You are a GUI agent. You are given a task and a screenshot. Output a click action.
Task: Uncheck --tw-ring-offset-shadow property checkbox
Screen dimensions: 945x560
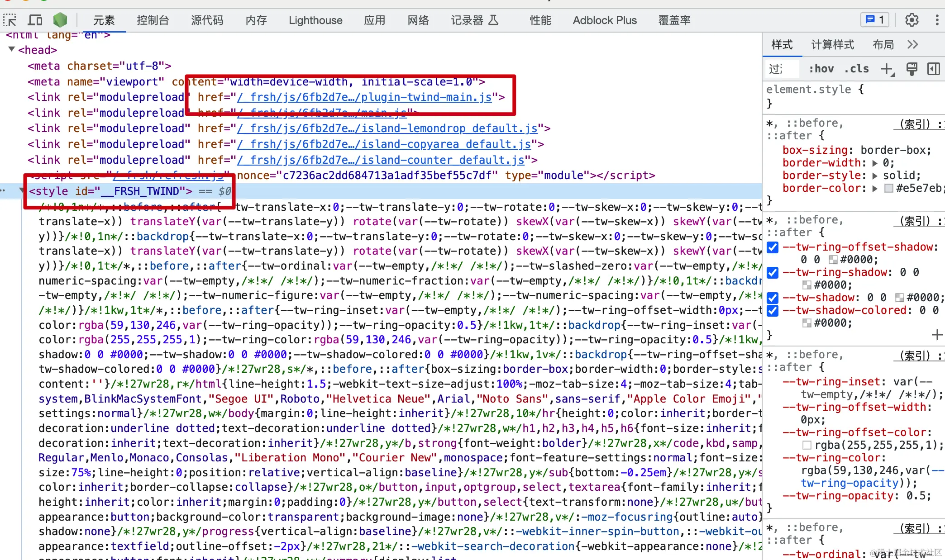(773, 247)
